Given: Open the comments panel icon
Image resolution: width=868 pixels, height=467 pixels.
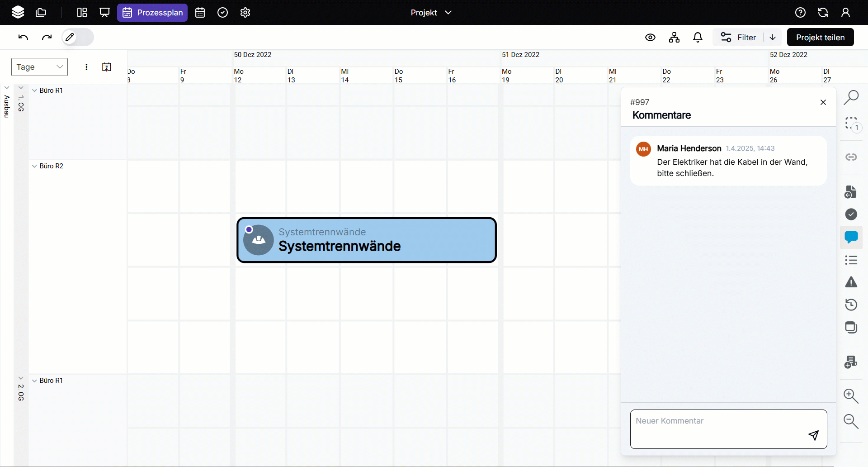Looking at the screenshot, I should [852, 237].
